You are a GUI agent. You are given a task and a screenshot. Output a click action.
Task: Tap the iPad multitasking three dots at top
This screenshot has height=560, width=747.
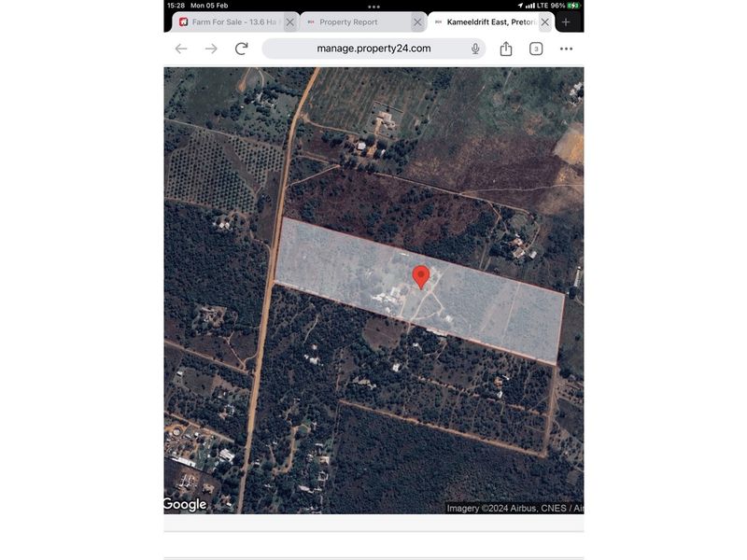[x=374, y=7]
